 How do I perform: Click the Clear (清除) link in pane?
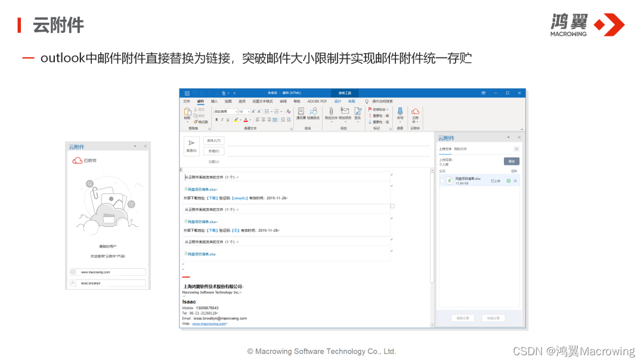click(x=514, y=171)
